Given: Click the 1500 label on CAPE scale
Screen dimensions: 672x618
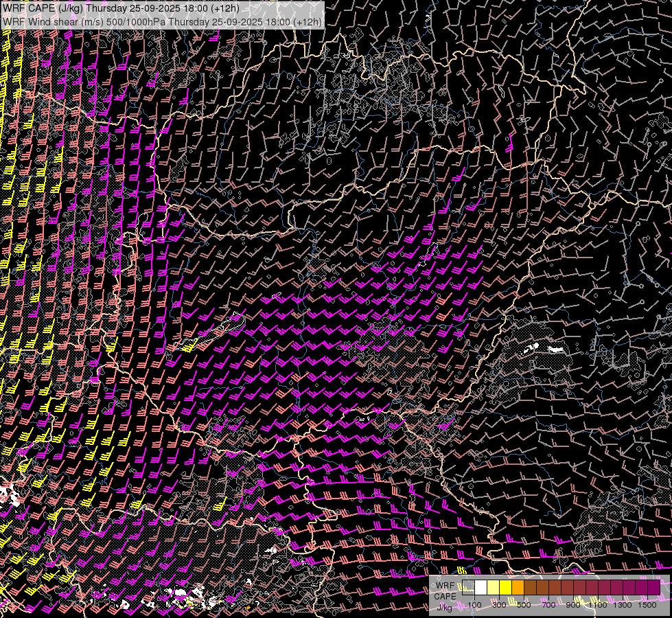Looking at the screenshot, I should [647, 604].
